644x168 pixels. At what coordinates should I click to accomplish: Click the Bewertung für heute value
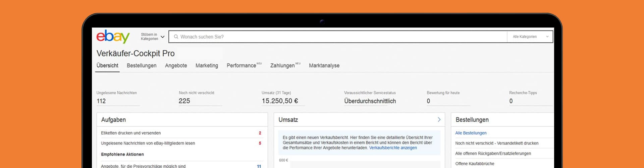click(x=428, y=101)
